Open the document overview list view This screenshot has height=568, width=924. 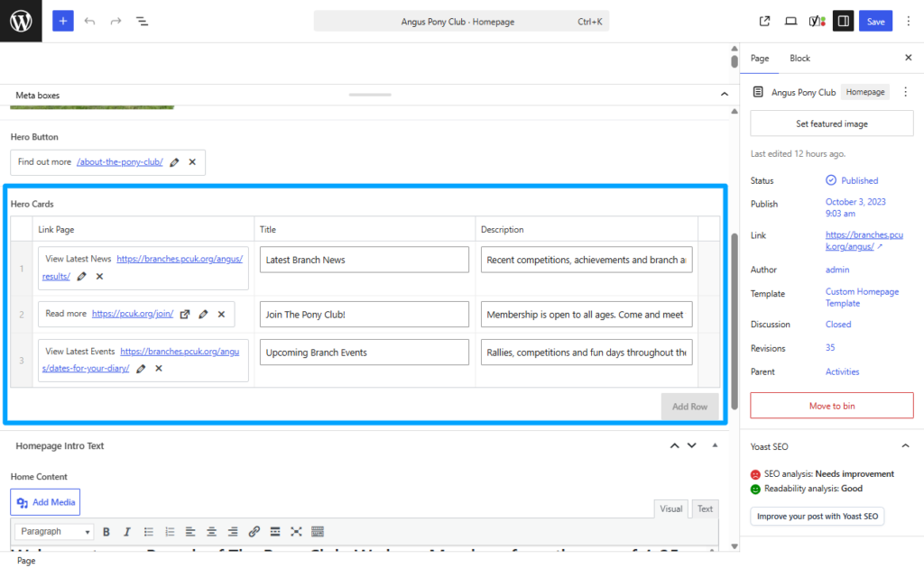142,22
